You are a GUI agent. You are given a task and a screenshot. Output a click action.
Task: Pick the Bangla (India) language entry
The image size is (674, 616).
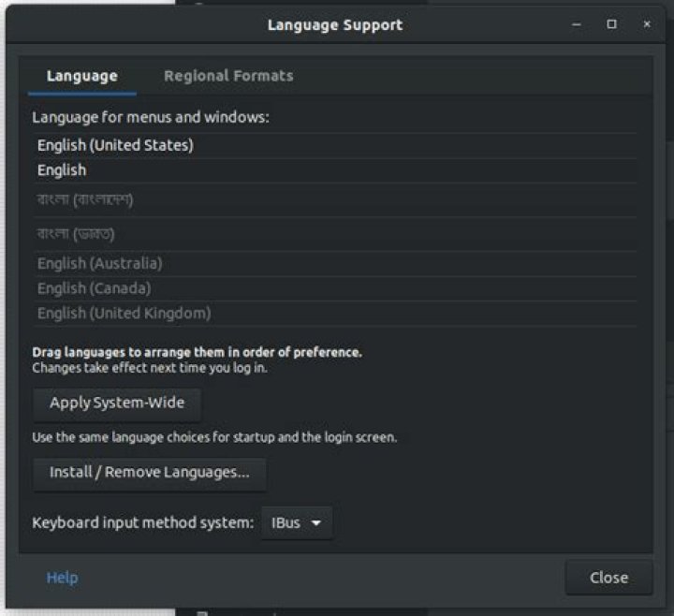tap(335, 234)
